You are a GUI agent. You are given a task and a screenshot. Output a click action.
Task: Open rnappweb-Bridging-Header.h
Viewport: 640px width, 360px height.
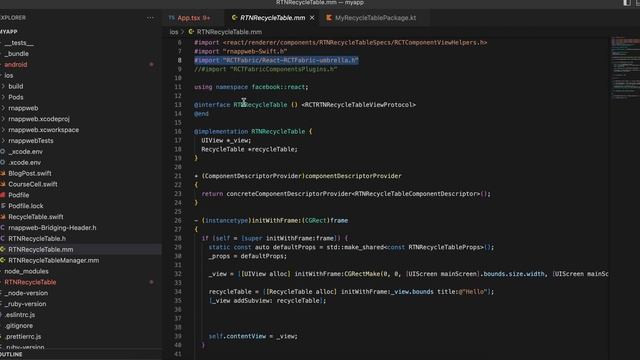[x=52, y=228]
